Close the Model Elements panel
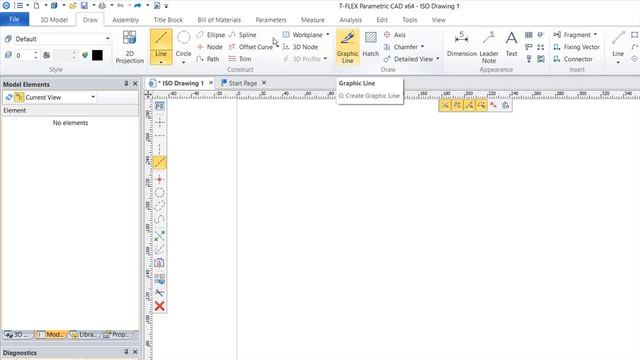Screen dimensions: 640x360 pos(135,84)
